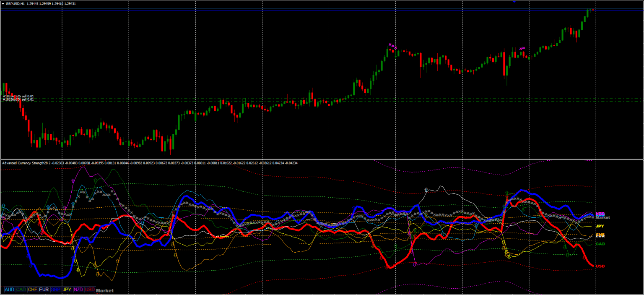Toggle the USD currency line
This screenshot has width=644, height=295.
[x=90, y=290]
